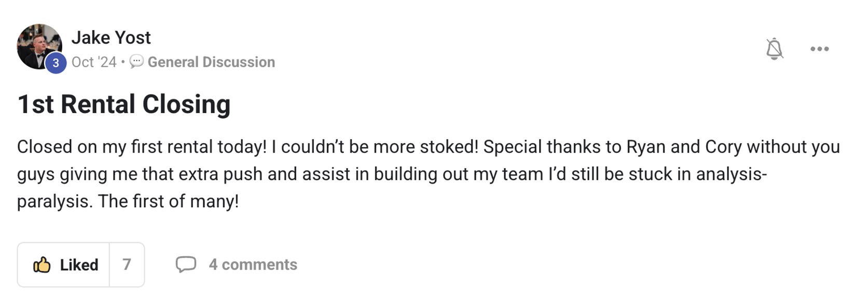This screenshot has height=304, width=868.
Task: Click "The first of many!" sentence
Action: pos(168,201)
